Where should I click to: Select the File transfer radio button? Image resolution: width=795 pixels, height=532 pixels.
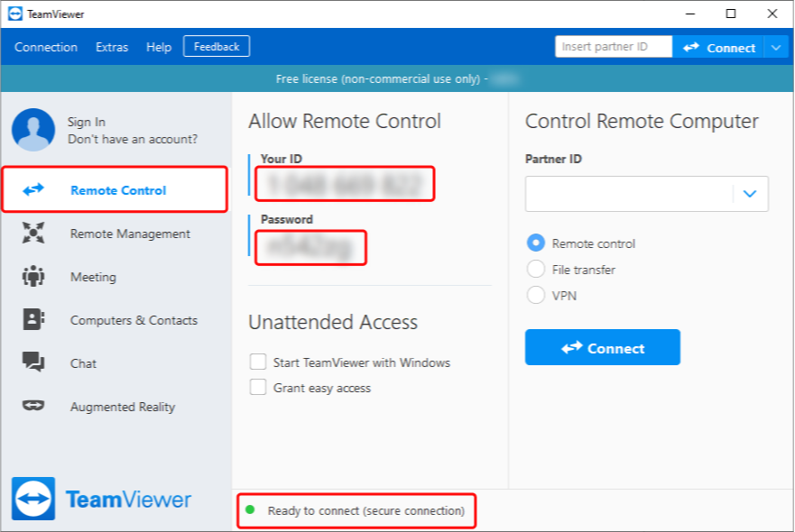(536, 269)
